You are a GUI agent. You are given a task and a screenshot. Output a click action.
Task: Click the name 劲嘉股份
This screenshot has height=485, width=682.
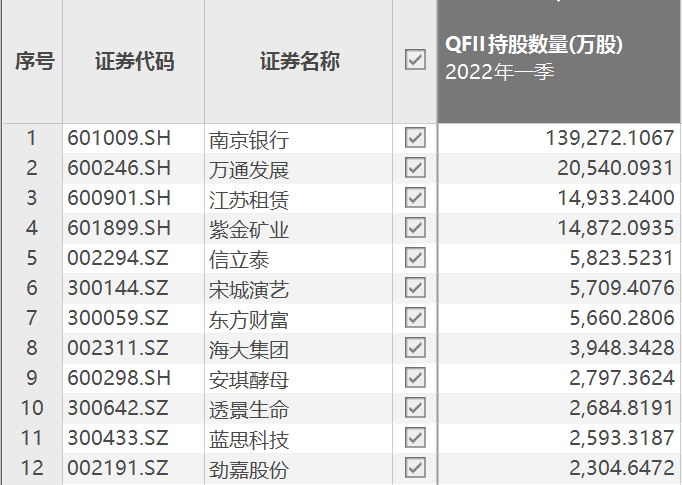click(249, 470)
